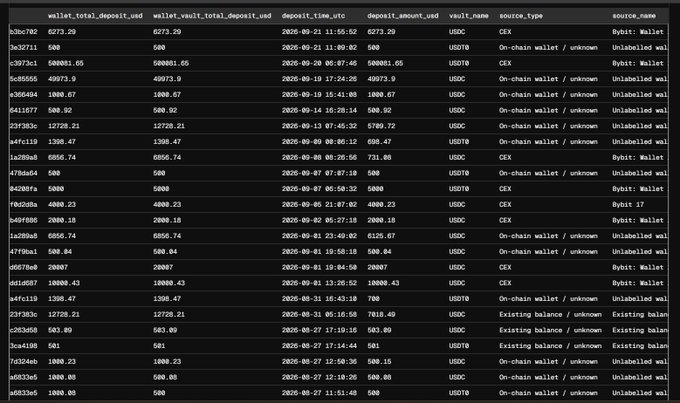Click On-chain wallet / unknown in 6411677 row
Screen dimensions: 680x403
(548, 110)
